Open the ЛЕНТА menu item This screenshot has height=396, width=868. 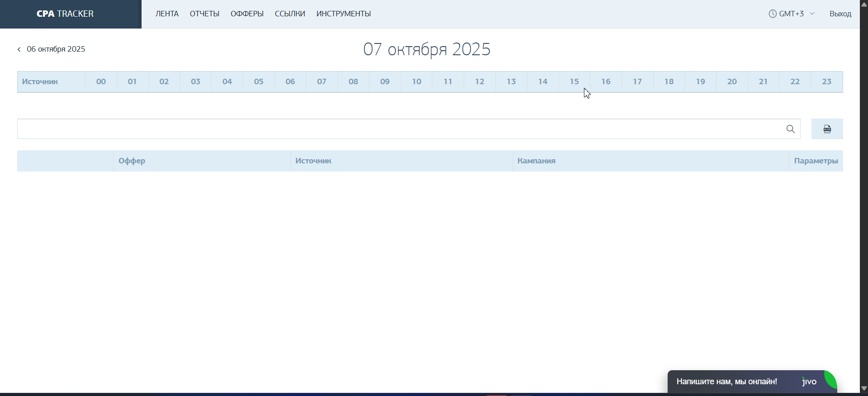coord(167,14)
